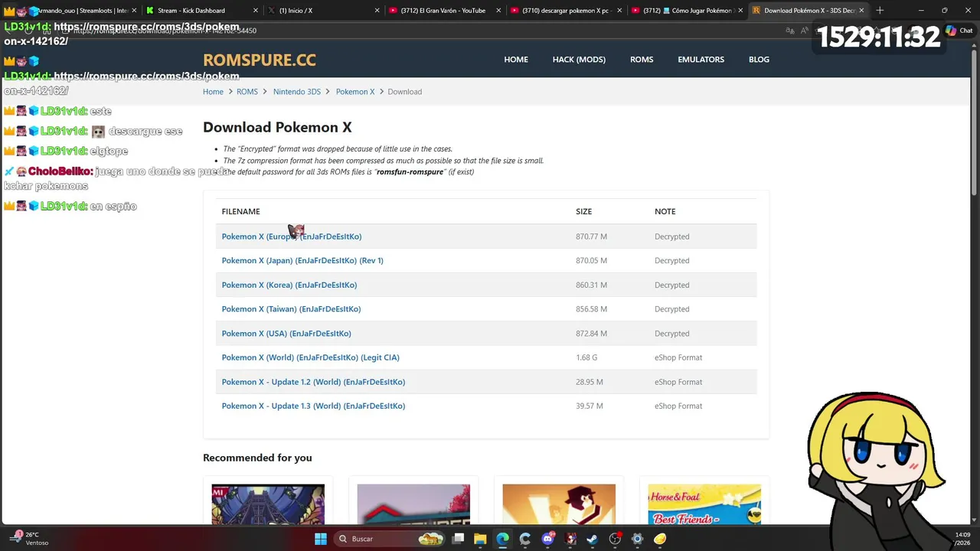Open the Windows Start menu
The image size is (980, 551).
321,539
